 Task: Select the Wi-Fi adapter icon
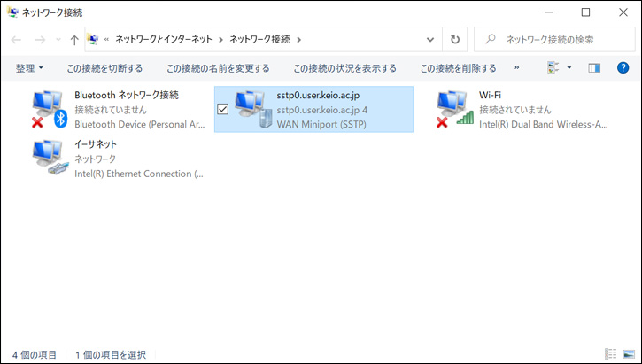pyautogui.click(x=454, y=109)
